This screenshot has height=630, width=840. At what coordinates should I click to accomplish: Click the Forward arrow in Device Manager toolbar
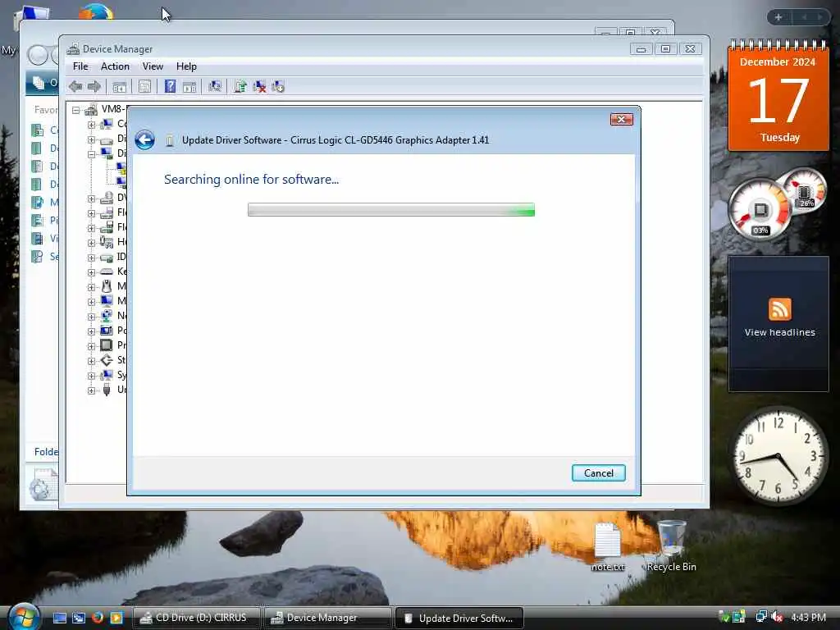[94, 86]
